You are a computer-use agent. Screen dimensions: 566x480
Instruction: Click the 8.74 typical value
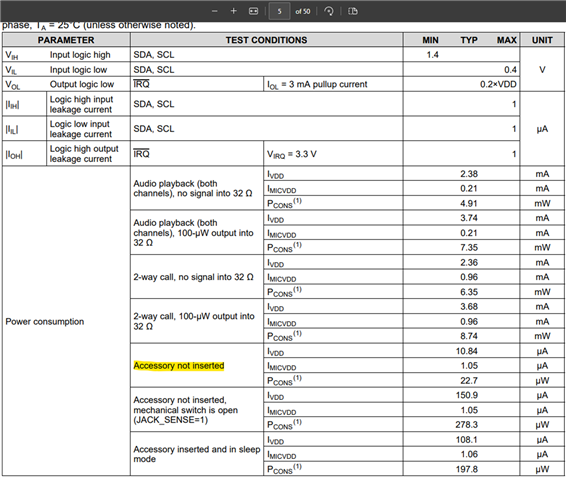pyautogui.click(x=469, y=336)
